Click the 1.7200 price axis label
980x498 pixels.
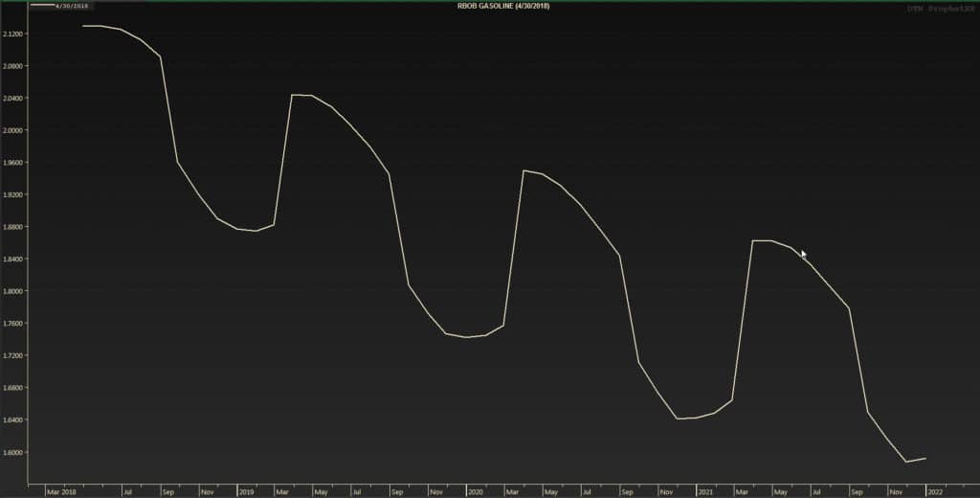[x=11, y=356]
